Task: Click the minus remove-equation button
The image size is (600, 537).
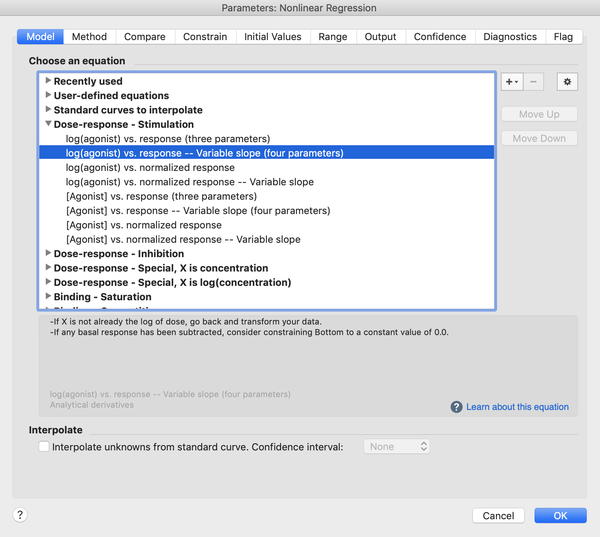Action: 533,82
